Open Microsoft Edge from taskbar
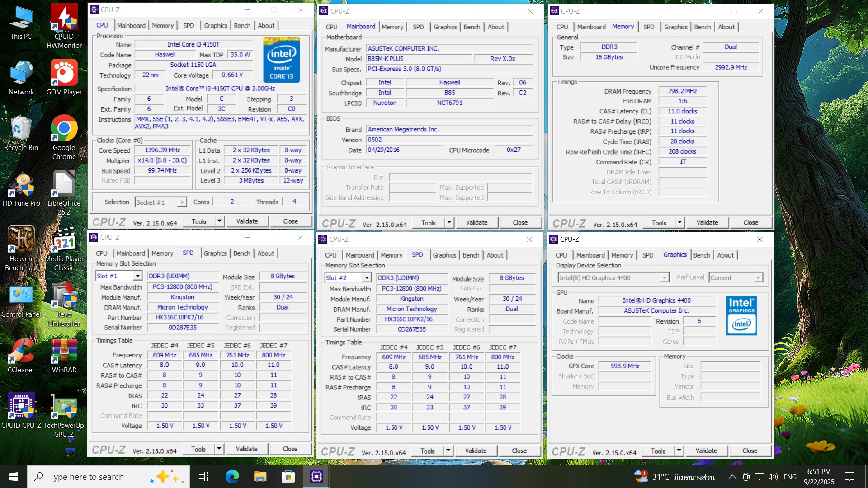The width and height of the screenshot is (868, 488). (232, 477)
